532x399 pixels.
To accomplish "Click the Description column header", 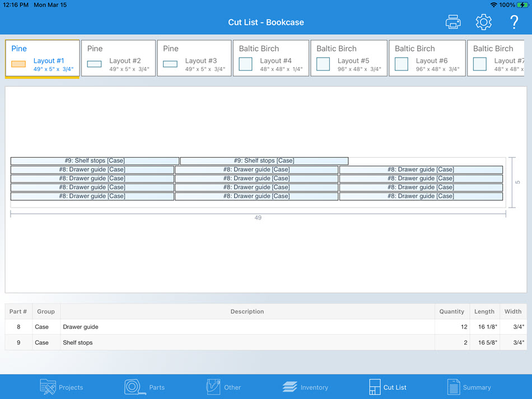I will pyautogui.click(x=247, y=312).
